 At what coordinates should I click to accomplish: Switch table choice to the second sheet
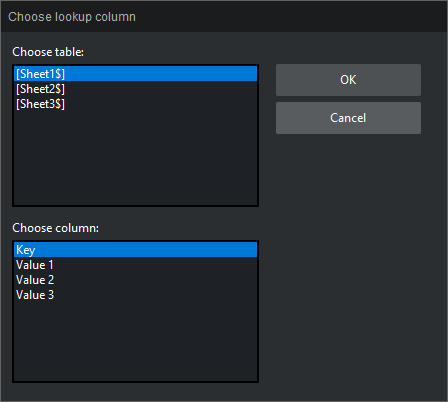[x=135, y=89]
